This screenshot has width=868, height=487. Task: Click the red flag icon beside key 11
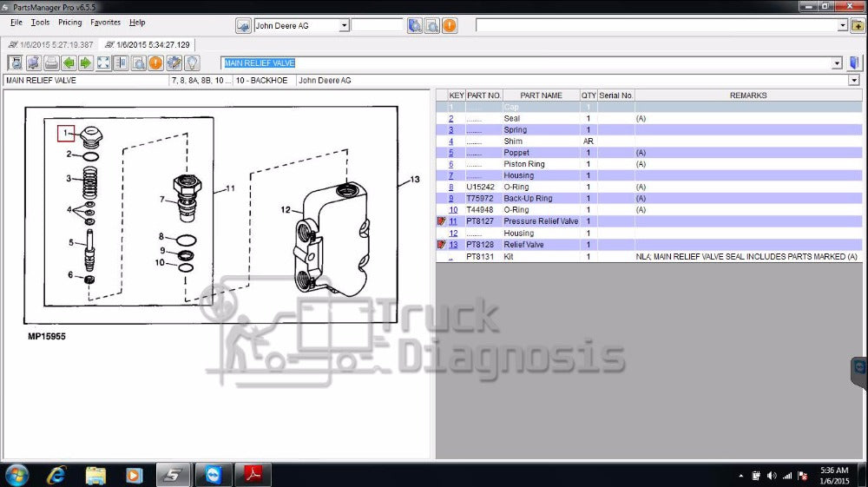point(441,221)
